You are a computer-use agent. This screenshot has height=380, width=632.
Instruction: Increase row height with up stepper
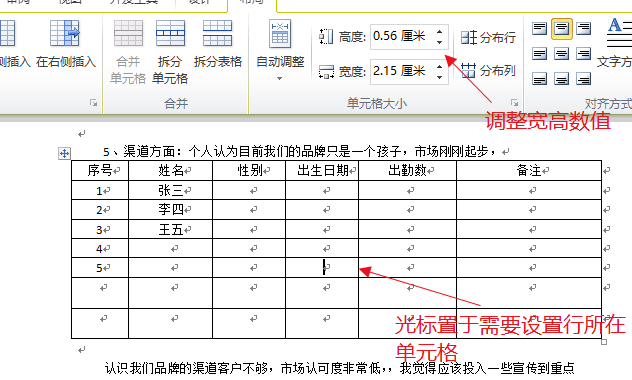440,31
